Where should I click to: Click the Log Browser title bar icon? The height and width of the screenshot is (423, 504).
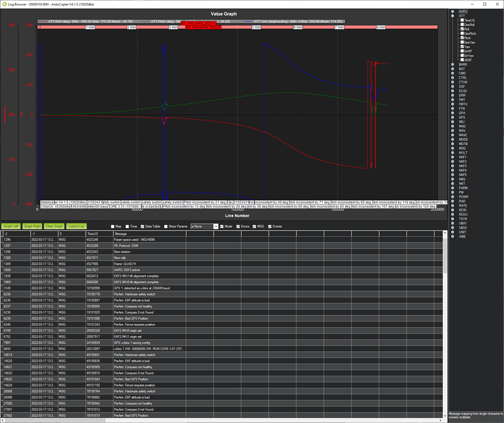pos(4,4)
